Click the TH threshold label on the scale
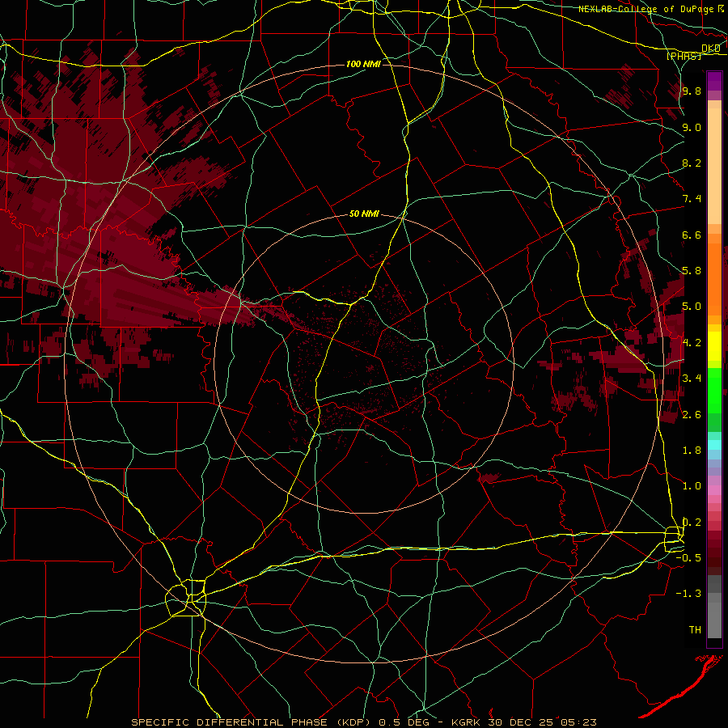 point(695,629)
